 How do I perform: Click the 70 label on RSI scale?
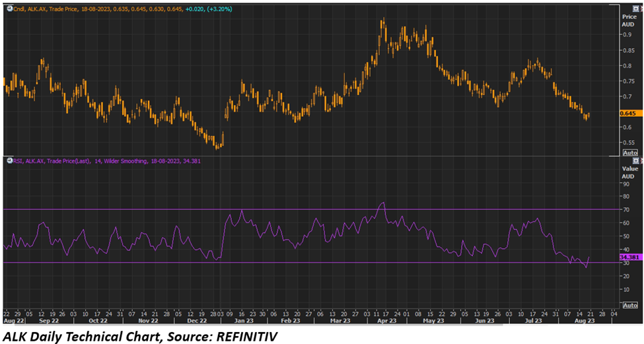(x=627, y=210)
